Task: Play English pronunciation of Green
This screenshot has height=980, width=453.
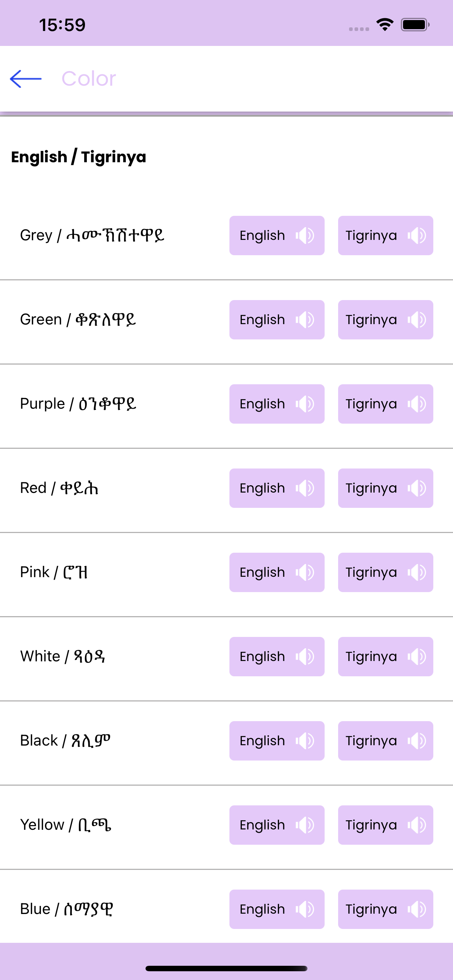Action: pos(277,320)
